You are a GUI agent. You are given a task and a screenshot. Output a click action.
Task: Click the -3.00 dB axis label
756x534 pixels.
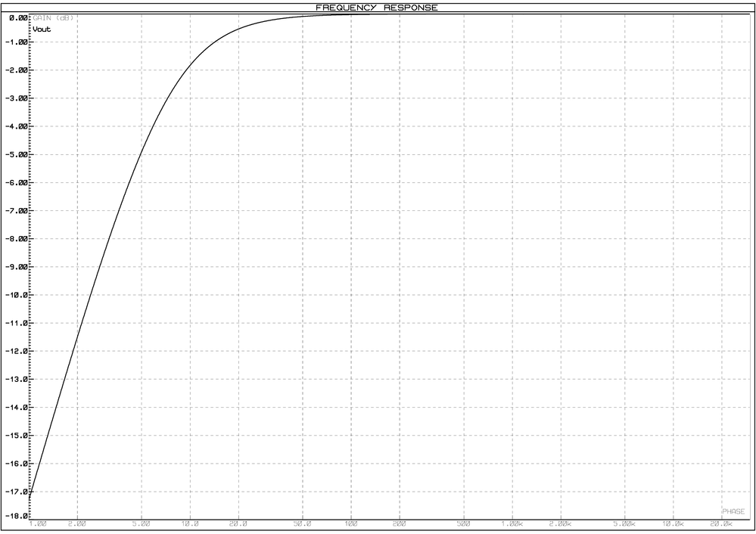click(x=17, y=98)
